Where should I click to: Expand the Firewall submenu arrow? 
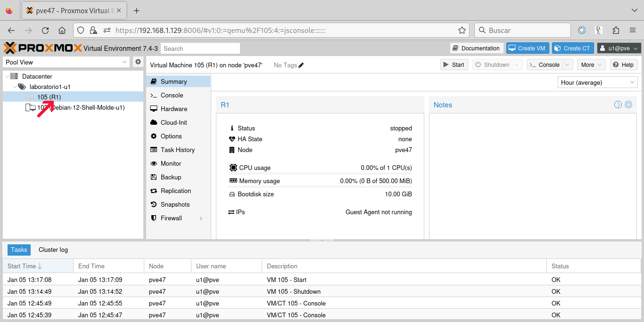[201, 218]
